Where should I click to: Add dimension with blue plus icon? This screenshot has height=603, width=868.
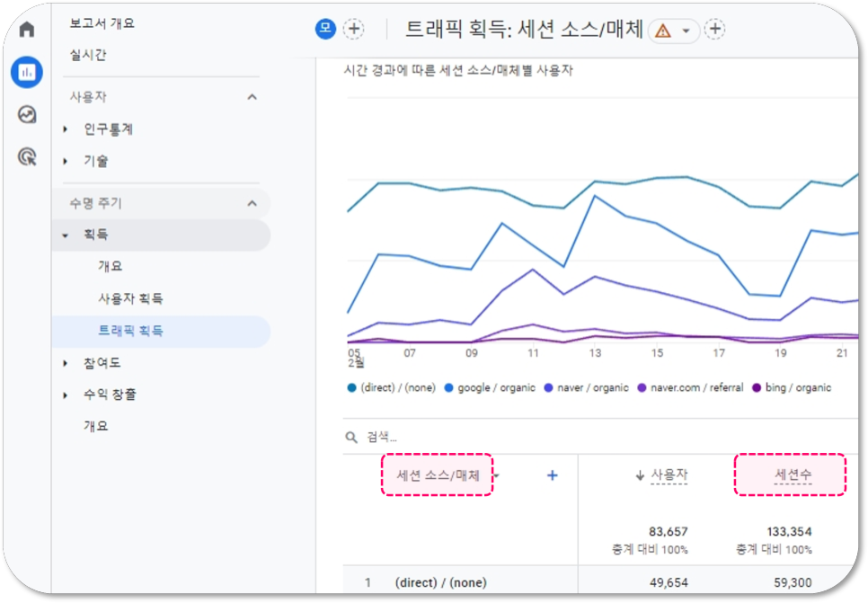coord(552,475)
